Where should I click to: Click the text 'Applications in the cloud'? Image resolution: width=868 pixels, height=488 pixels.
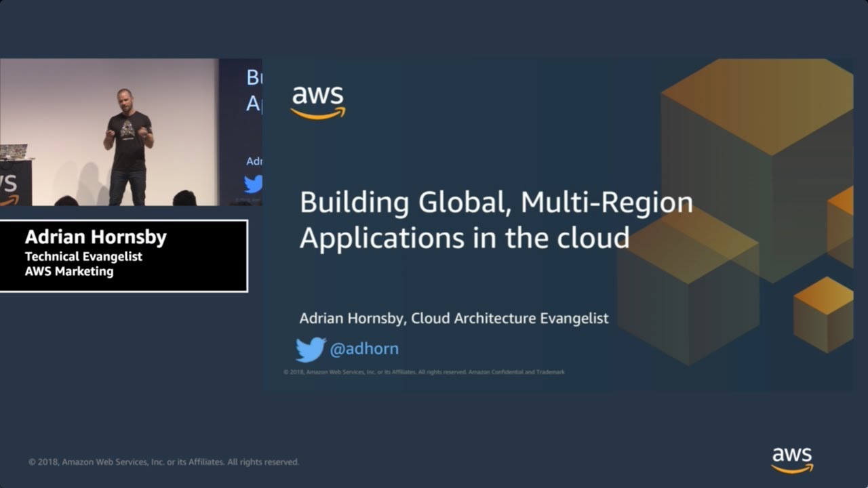(x=465, y=239)
